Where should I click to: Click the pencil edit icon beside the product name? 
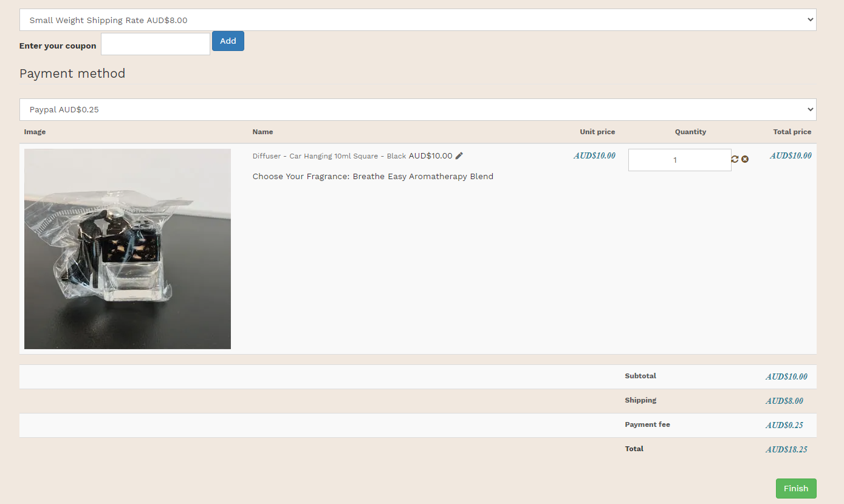tap(459, 156)
